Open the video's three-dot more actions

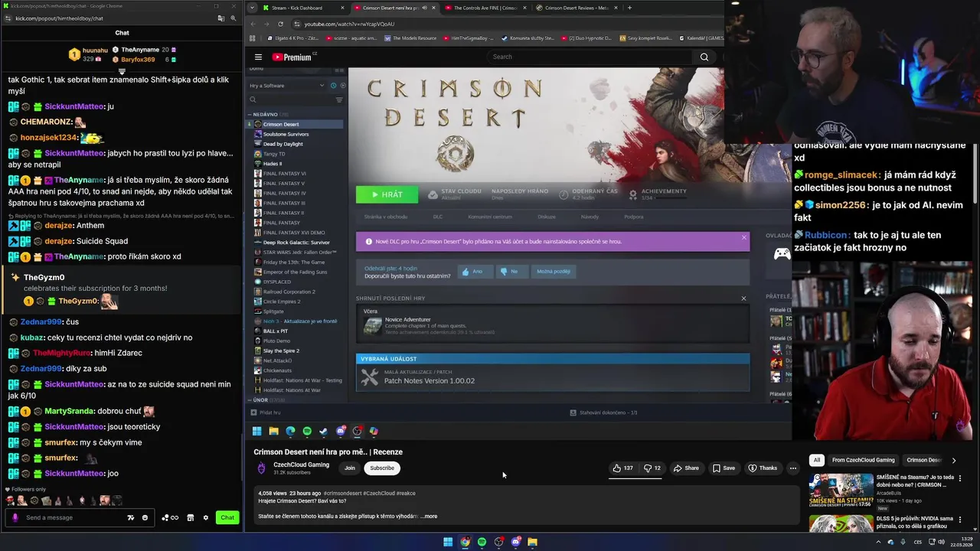pos(793,468)
